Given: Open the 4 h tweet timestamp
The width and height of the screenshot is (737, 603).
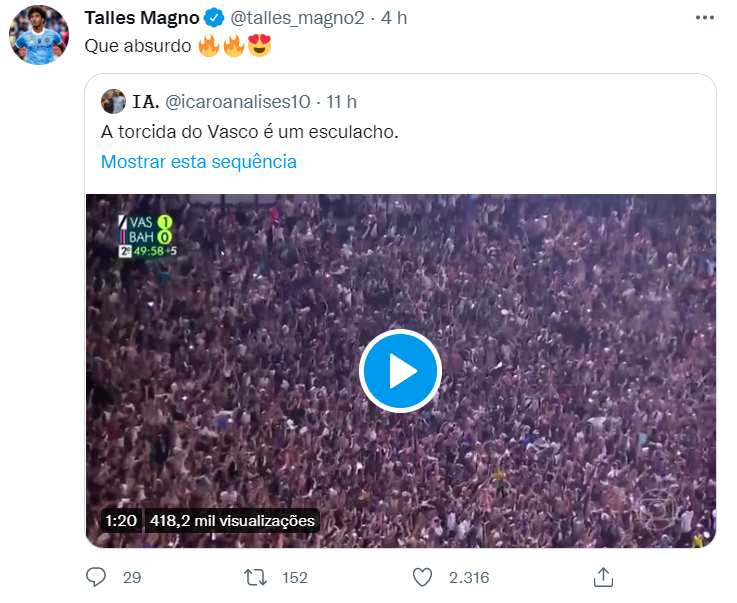Looking at the screenshot, I should pyautogui.click(x=394, y=19).
